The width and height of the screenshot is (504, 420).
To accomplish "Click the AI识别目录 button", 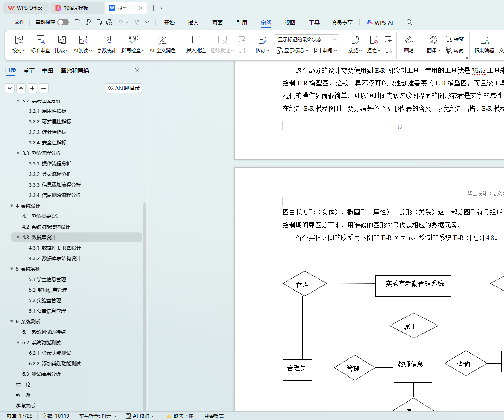I will pos(123,88).
